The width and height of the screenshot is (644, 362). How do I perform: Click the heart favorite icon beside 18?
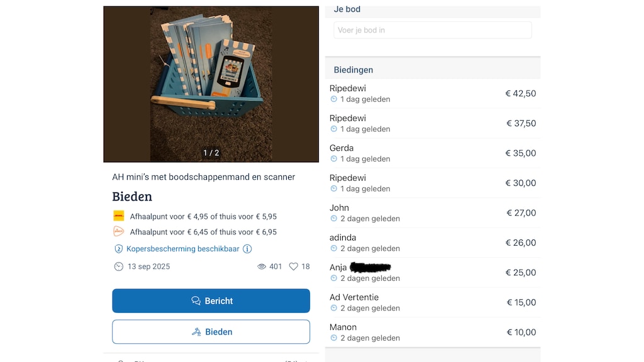click(x=293, y=266)
